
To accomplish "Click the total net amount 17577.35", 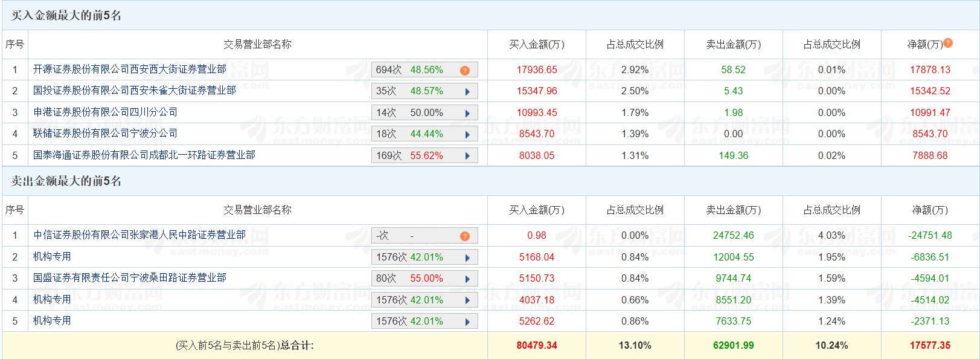I will [x=930, y=346].
